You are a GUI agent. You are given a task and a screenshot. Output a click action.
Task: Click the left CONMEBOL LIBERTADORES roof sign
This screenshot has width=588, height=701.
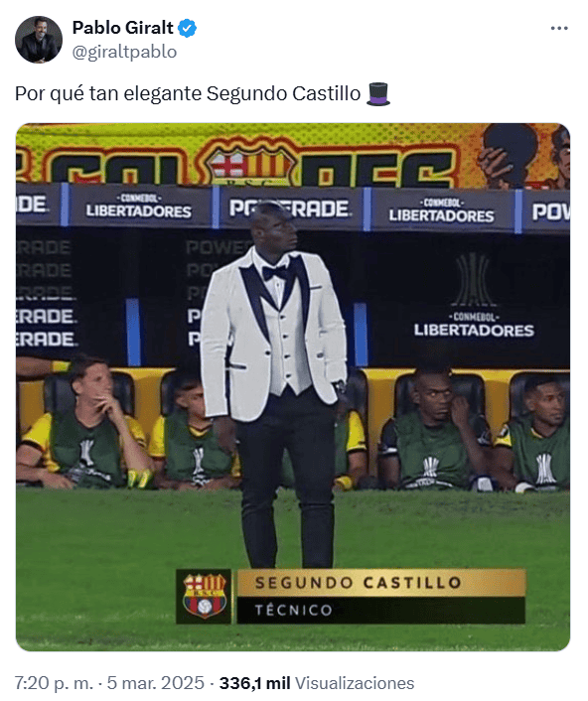click(x=139, y=207)
